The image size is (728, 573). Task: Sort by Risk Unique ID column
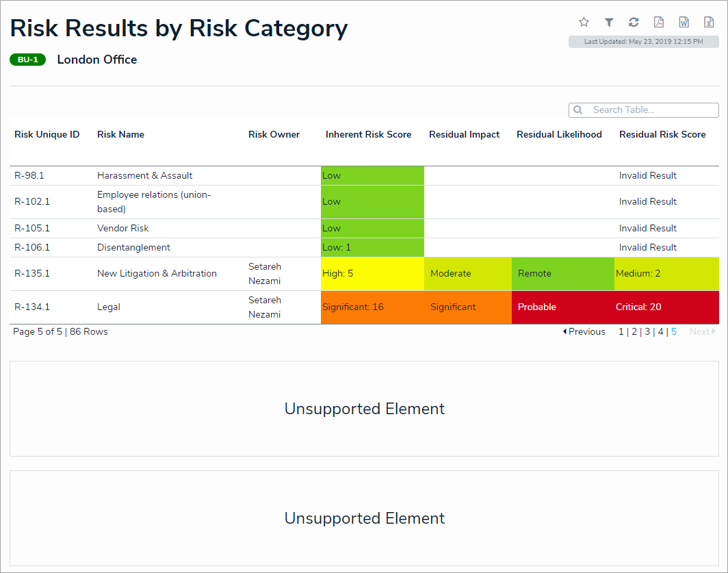[47, 135]
